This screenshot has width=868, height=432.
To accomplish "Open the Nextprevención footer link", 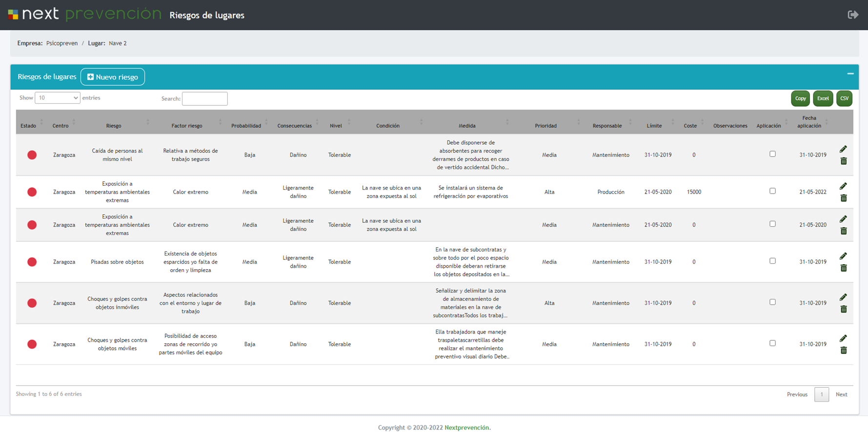I will click(x=467, y=428).
